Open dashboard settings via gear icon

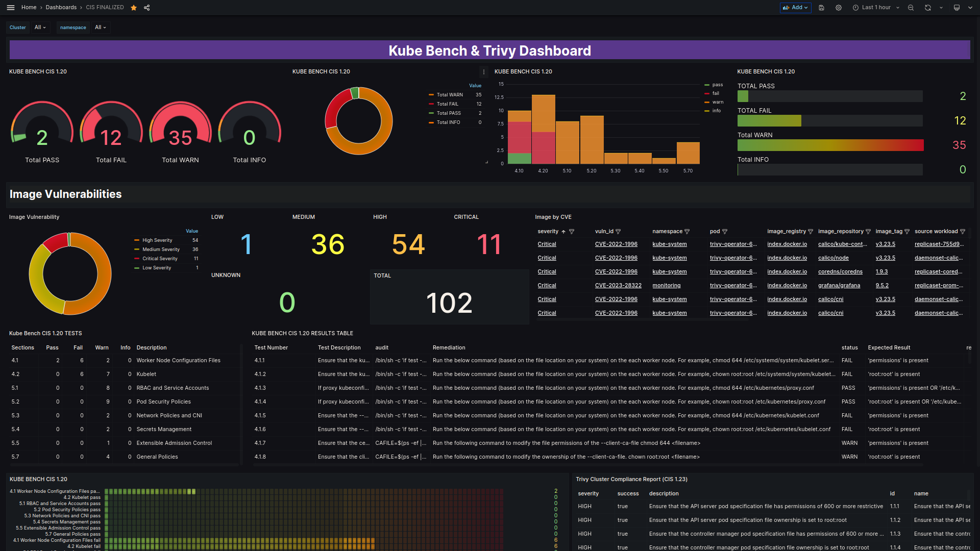[838, 7]
